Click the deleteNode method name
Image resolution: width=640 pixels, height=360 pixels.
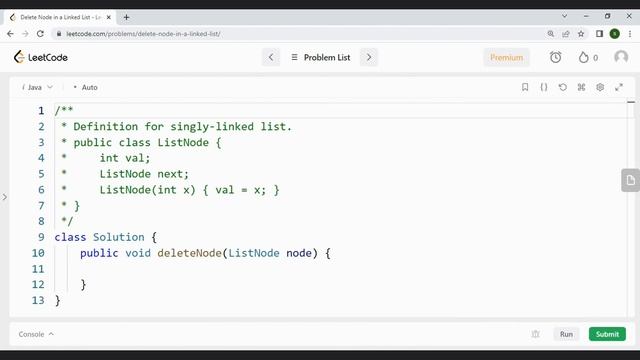click(x=189, y=253)
